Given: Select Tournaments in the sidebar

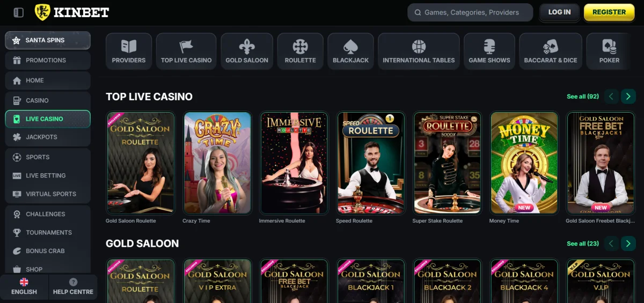Looking at the screenshot, I should click(x=48, y=232).
